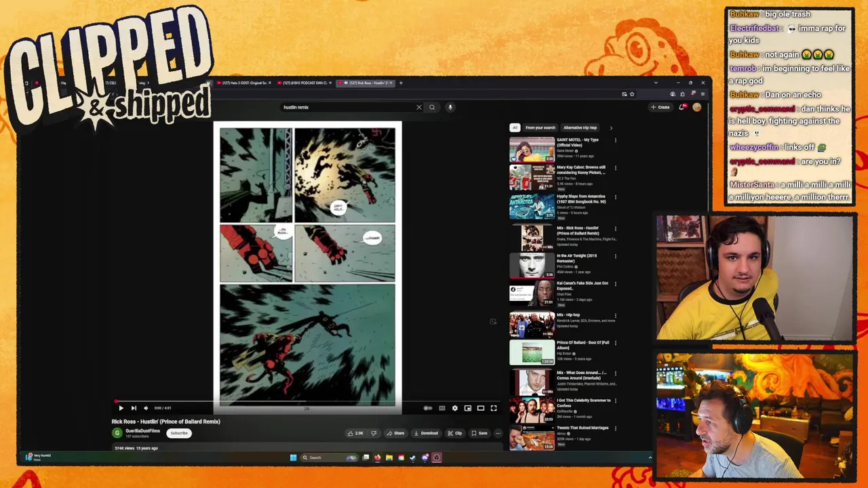Image resolution: width=868 pixels, height=488 pixels.
Task: Open browser extensions puzzle icon
Action: point(683,94)
